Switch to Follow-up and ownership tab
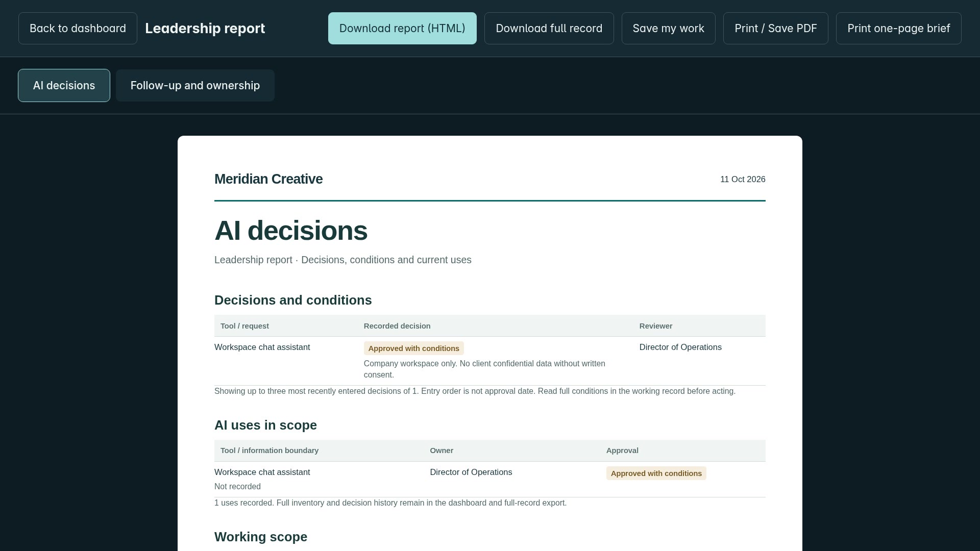 [x=195, y=85]
